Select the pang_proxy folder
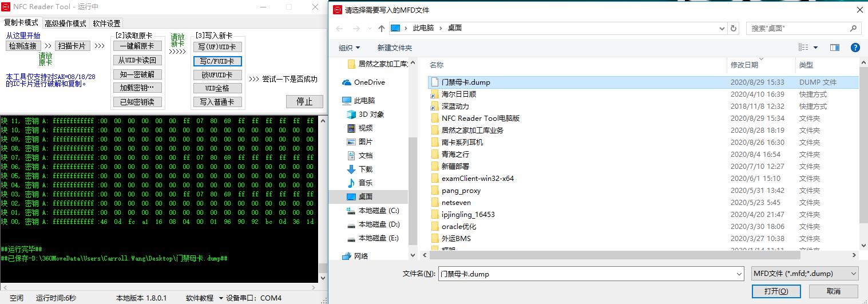Image resolution: width=868 pixels, height=304 pixels. point(461,191)
